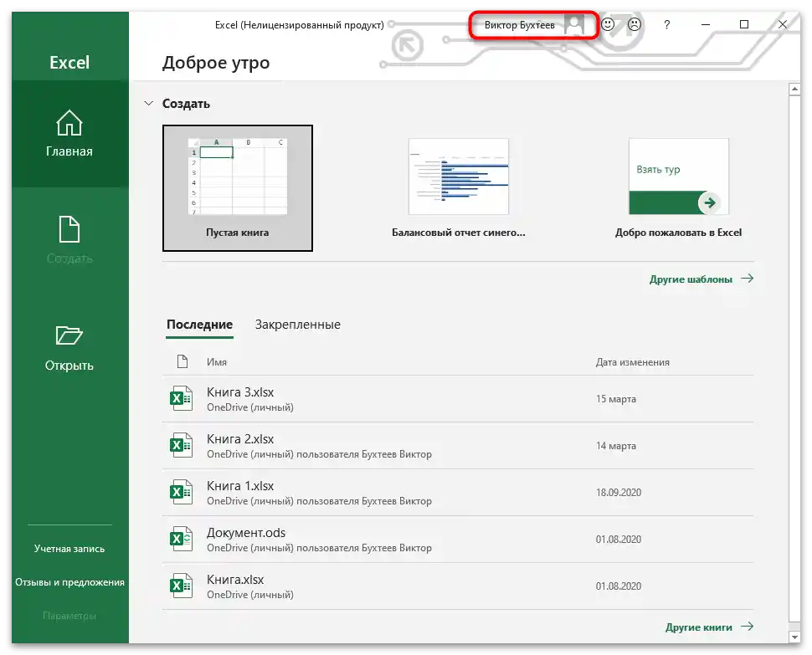
Task: Click the arrow next to Другие книги
Action: tap(747, 627)
